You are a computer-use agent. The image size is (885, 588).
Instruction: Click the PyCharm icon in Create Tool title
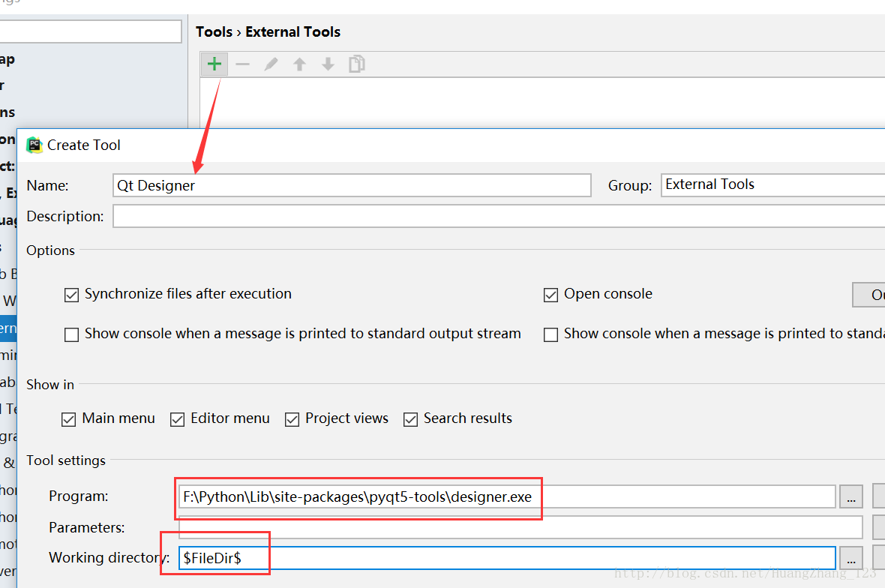pyautogui.click(x=34, y=145)
